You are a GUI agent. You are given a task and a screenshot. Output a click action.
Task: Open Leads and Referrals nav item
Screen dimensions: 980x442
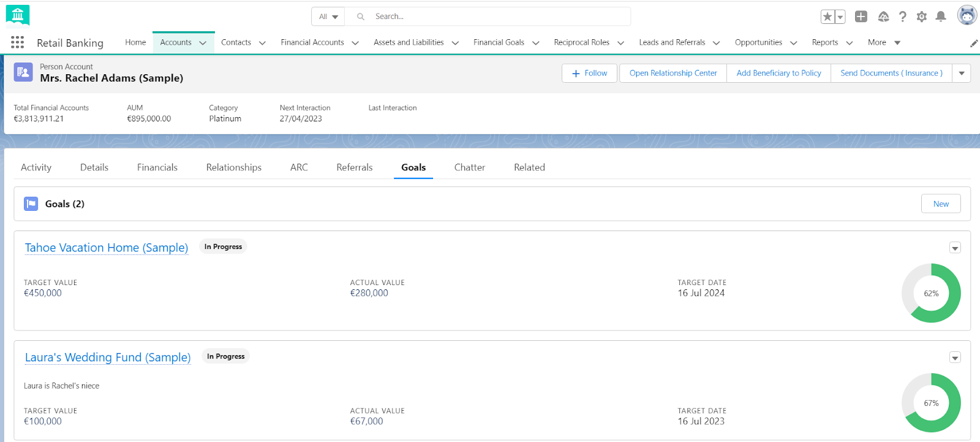672,42
